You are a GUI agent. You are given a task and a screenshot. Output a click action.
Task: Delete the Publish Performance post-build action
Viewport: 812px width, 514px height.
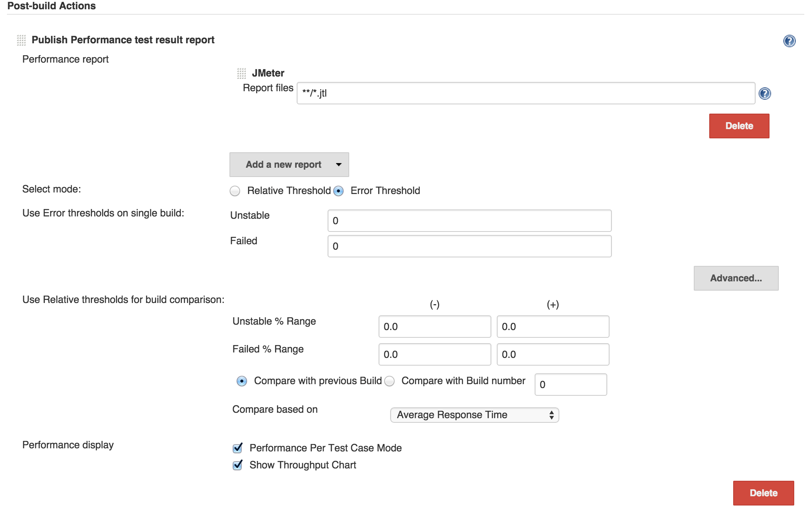[x=763, y=493]
